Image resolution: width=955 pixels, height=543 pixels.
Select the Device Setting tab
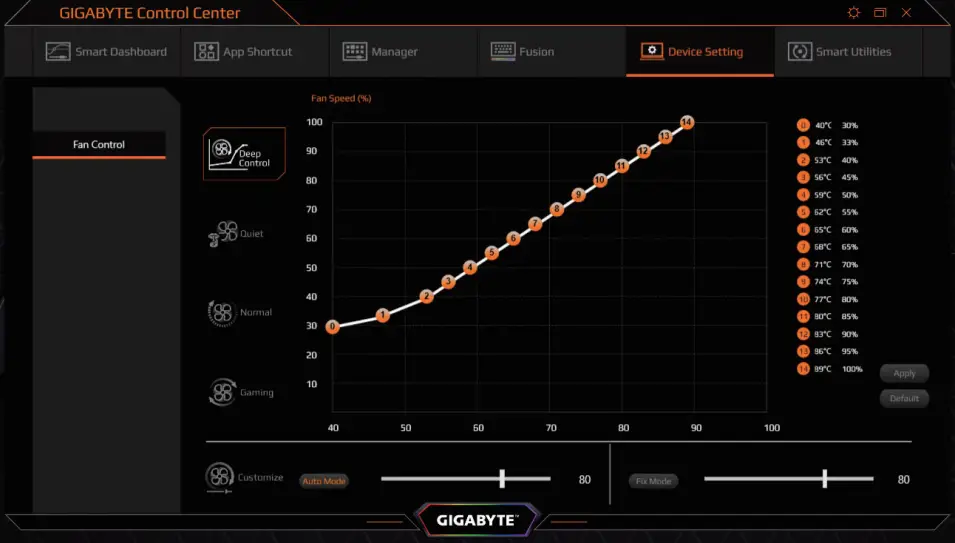click(x=700, y=52)
